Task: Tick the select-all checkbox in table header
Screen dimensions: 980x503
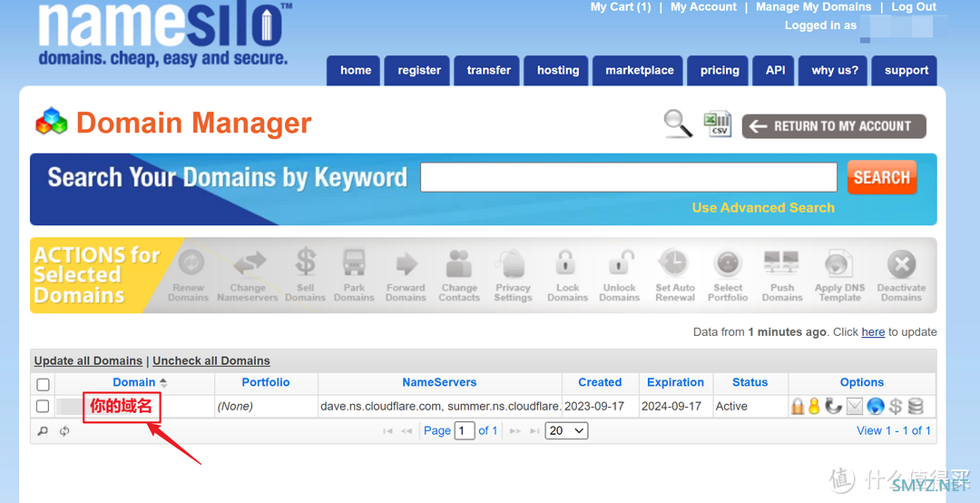Action: pos(44,384)
